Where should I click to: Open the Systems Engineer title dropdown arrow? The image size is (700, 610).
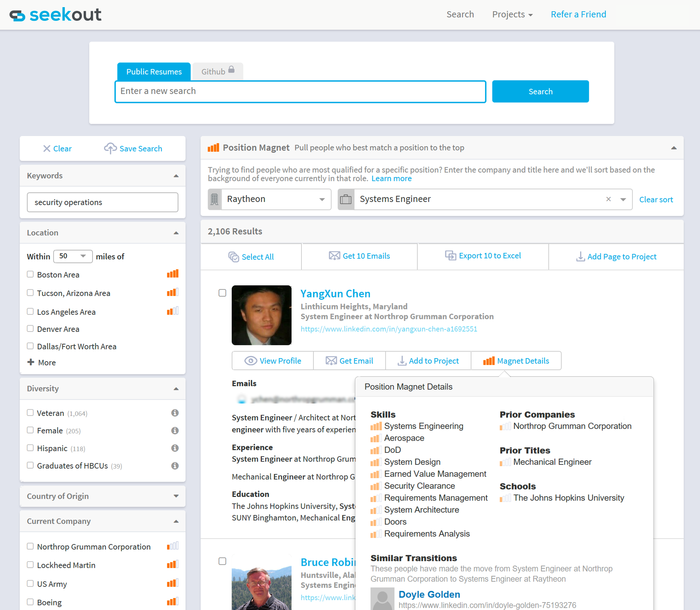[x=623, y=199]
